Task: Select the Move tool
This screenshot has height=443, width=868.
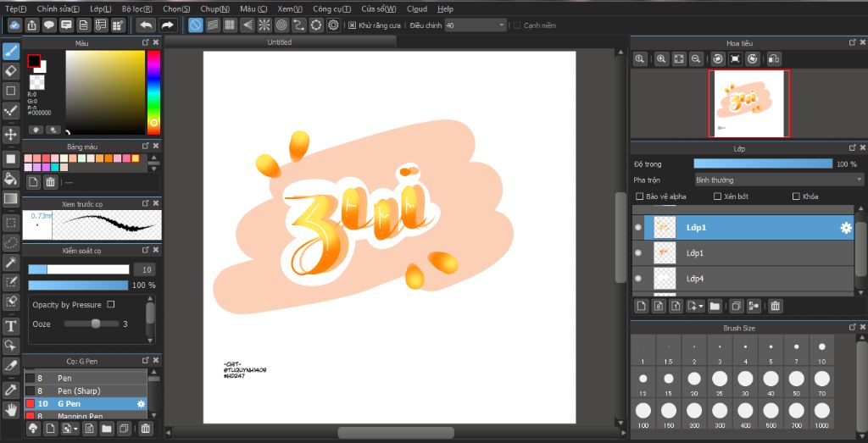Action: [11, 135]
